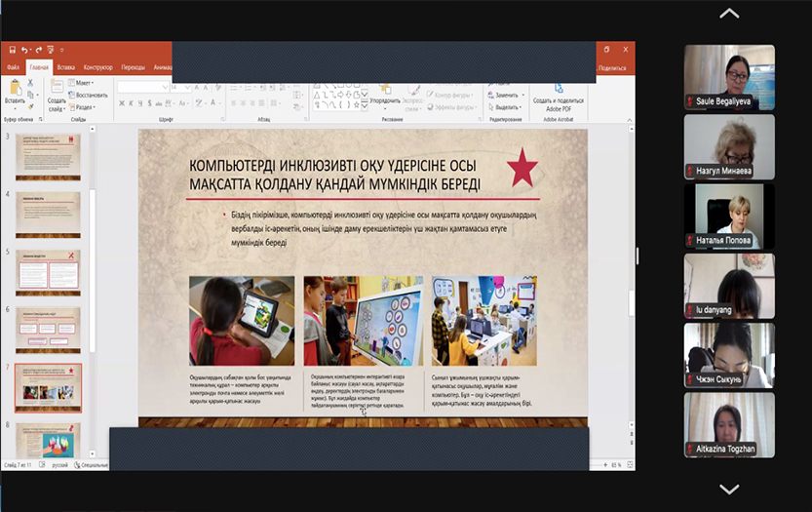The width and height of the screenshot is (812, 512).
Task: Click the Format Painter brush icon
Action: pos(32,105)
